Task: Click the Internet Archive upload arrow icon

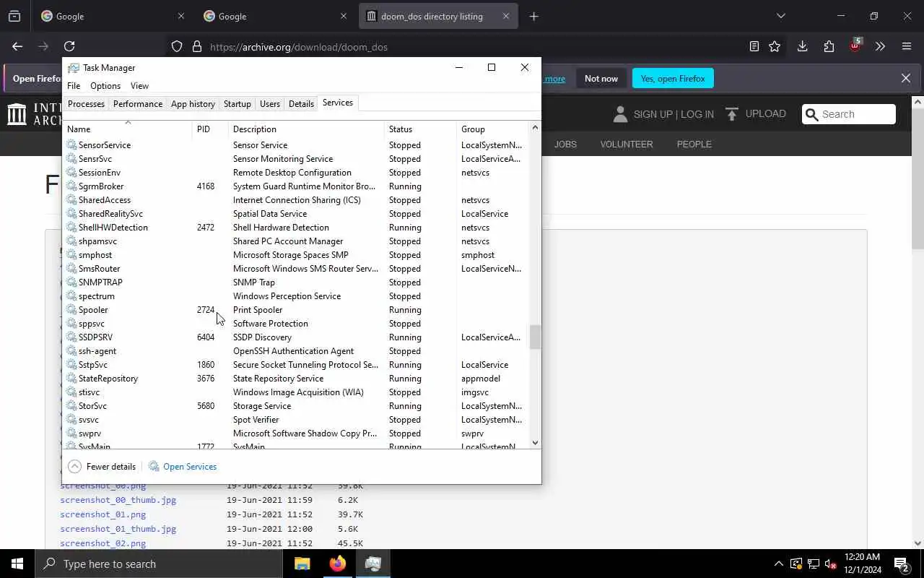Action: tap(732, 114)
